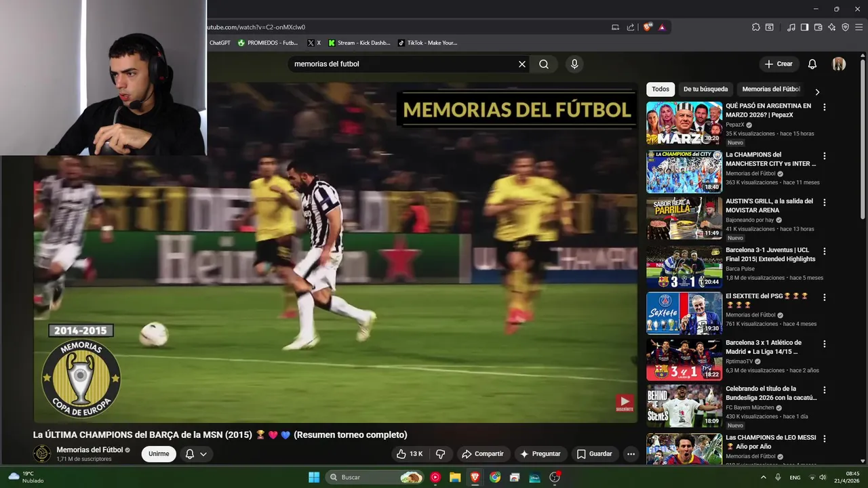
Task: Open the browser extensions puzzle icon
Action: pyautogui.click(x=755, y=27)
